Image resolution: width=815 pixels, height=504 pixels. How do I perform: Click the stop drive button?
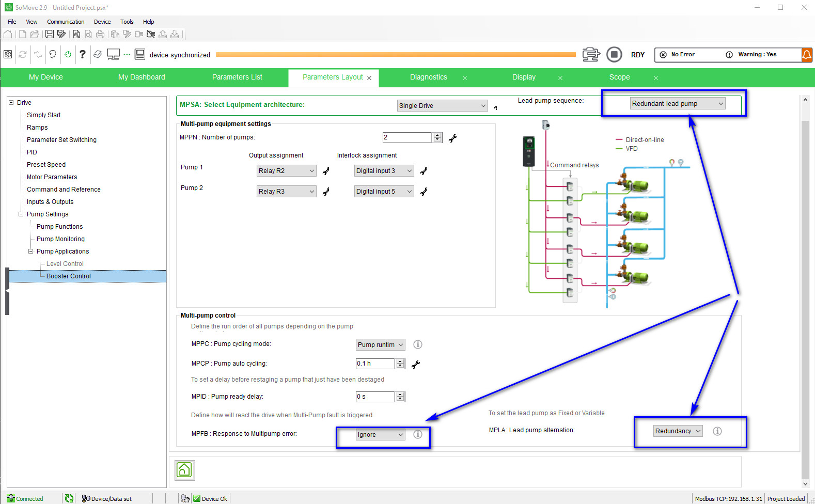[x=614, y=54]
